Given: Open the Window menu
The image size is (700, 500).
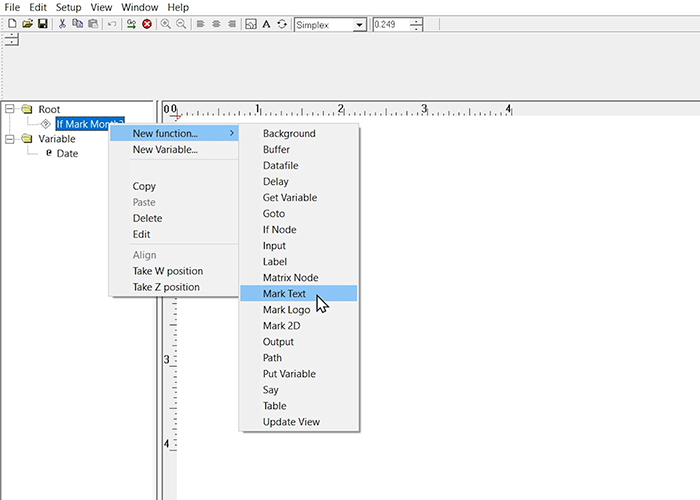Looking at the screenshot, I should click(x=139, y=7).
